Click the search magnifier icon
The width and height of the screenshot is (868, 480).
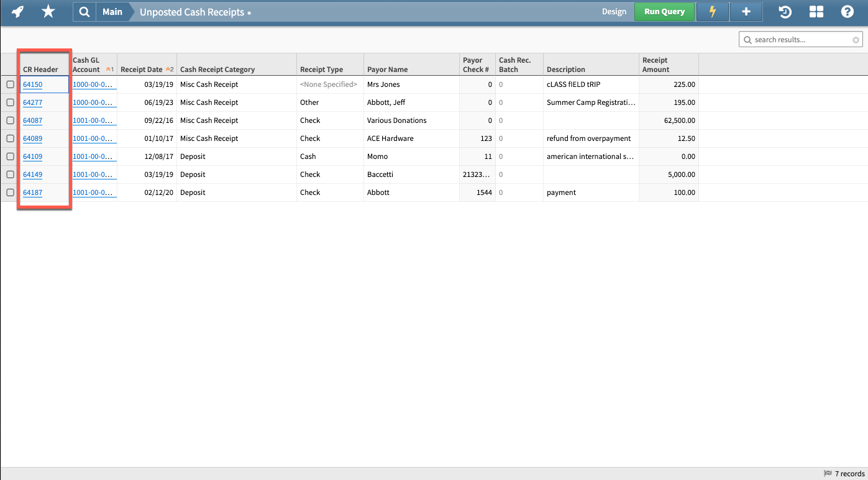point(84,11)
